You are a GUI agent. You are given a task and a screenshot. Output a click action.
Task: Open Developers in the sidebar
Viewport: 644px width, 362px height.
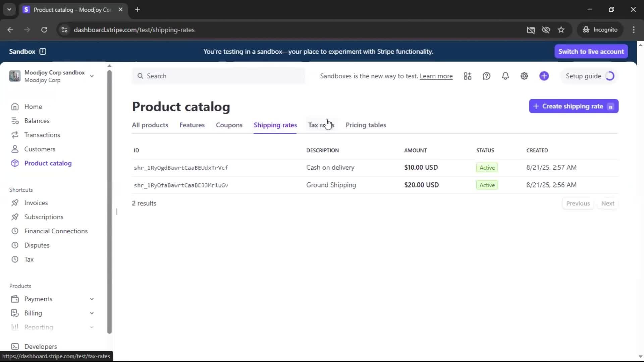point(40,346)
